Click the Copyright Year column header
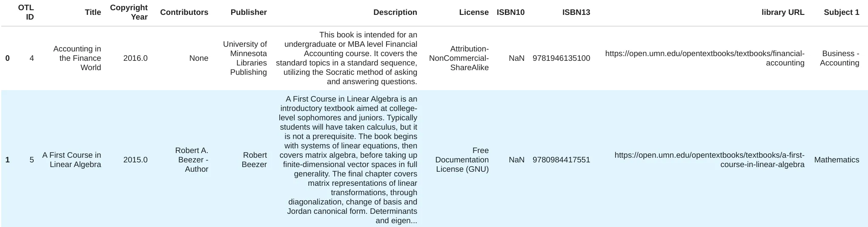The height and width of the screenshot is (227, 868). coord(129,12)
